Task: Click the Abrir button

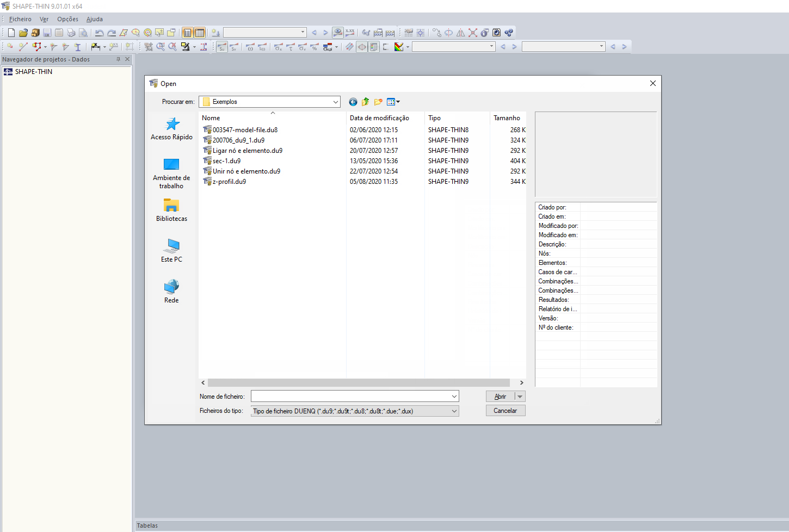Action: click(501, 397)
